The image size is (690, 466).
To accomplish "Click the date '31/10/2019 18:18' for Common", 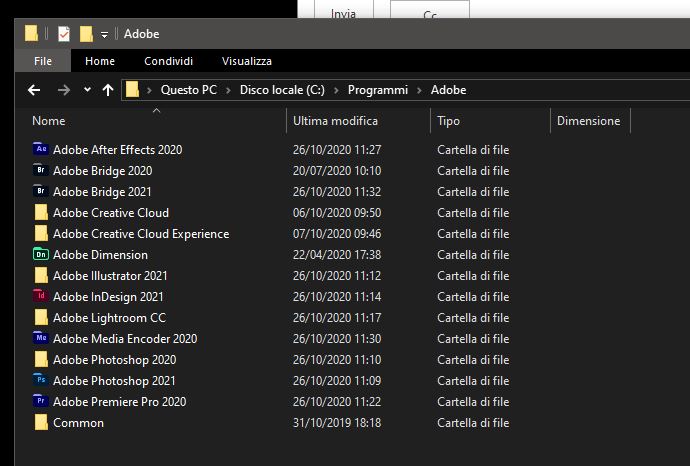I will click(337, 423).
